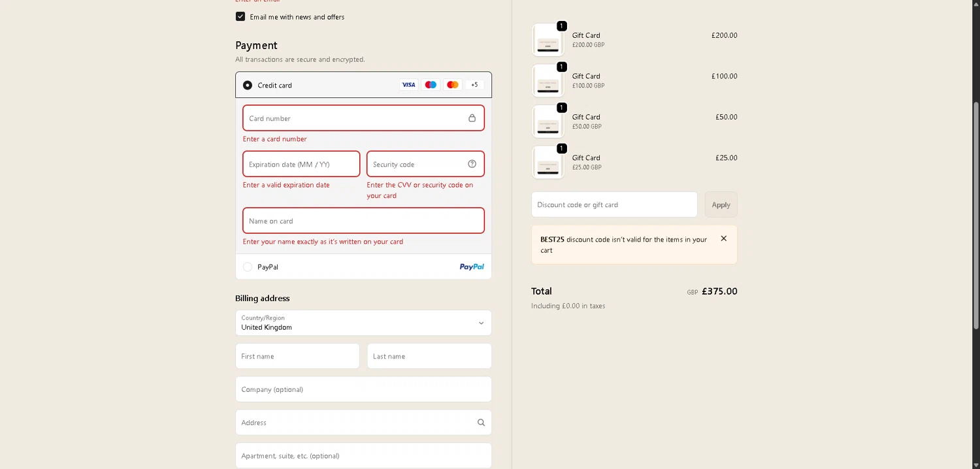The width and height of the screenshot is (980, 469).
Task: Focus the Expiration date field
Action: pos(301,164)
